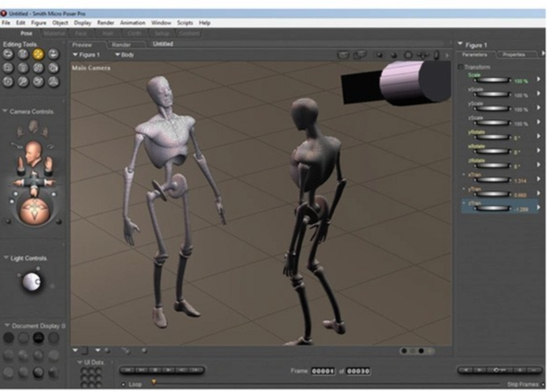Click the current Frame number field
Screen dimensions: 552x392
pos(322,371)
